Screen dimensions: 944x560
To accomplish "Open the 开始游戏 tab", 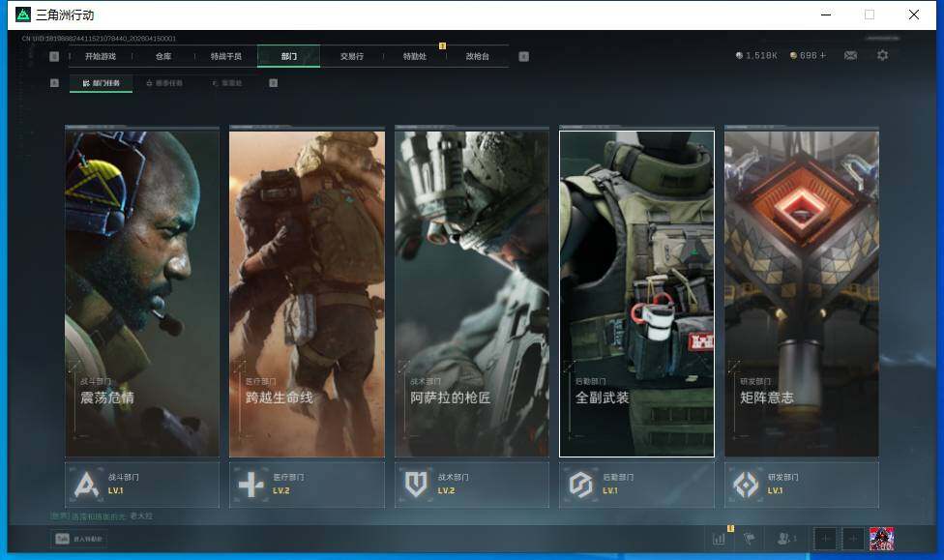I will tap(100, 56).
